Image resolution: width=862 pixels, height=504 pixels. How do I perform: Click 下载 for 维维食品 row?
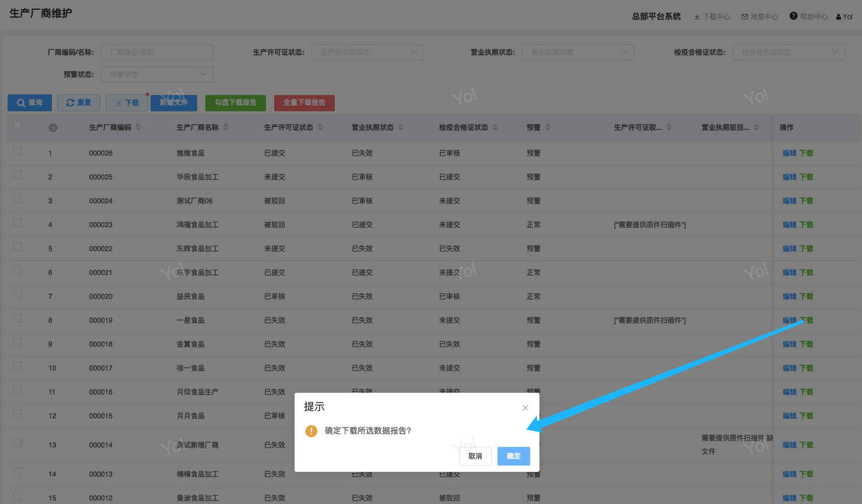tap(807, 153)
